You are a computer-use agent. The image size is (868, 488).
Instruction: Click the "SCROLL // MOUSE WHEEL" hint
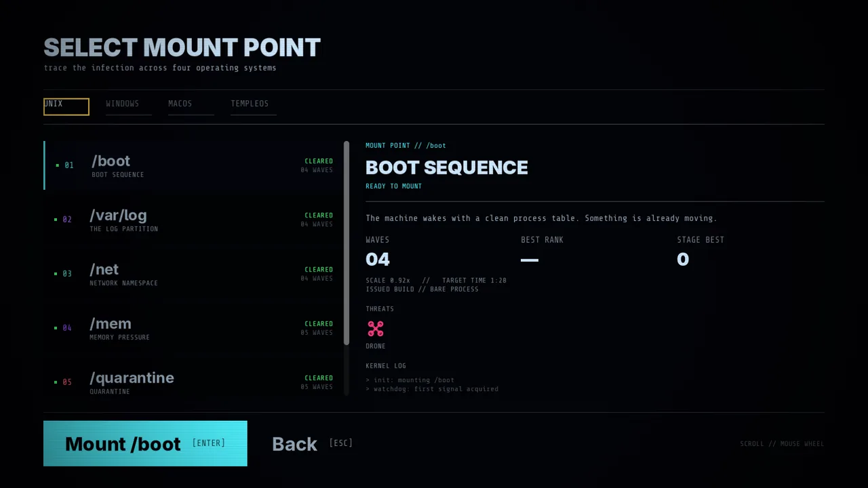click(x=782, y=444)
